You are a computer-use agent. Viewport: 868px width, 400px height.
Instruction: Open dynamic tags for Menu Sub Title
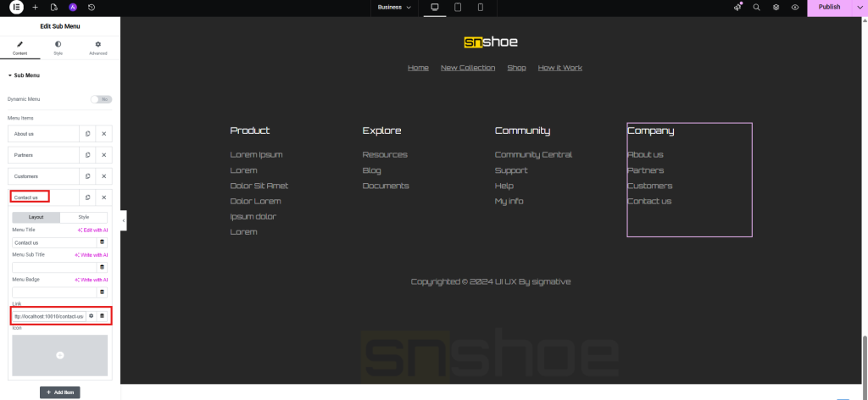102,267
